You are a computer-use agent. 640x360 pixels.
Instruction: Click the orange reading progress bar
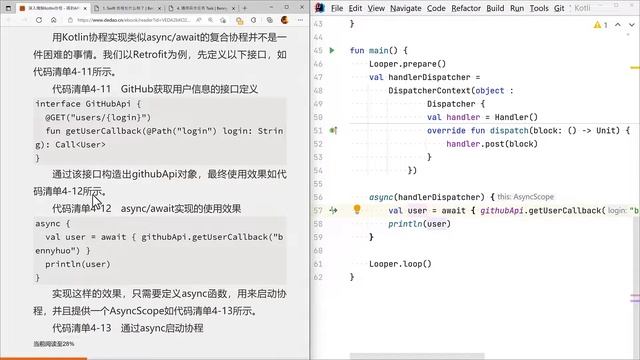tap(43, 358)
